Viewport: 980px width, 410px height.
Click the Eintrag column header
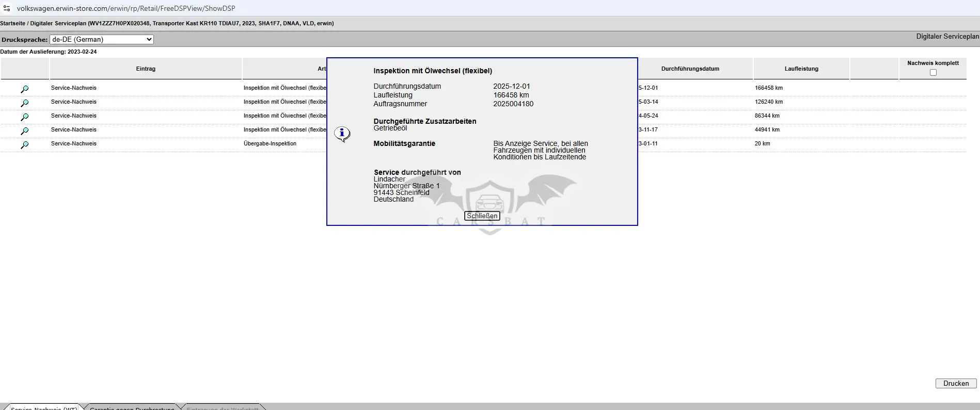coord(146,69)
